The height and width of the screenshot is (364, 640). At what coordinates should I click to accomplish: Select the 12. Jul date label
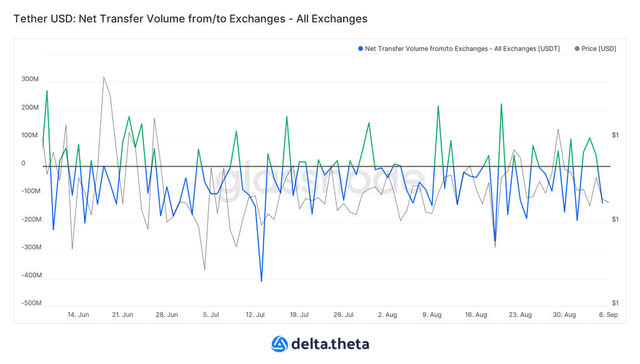255,315
